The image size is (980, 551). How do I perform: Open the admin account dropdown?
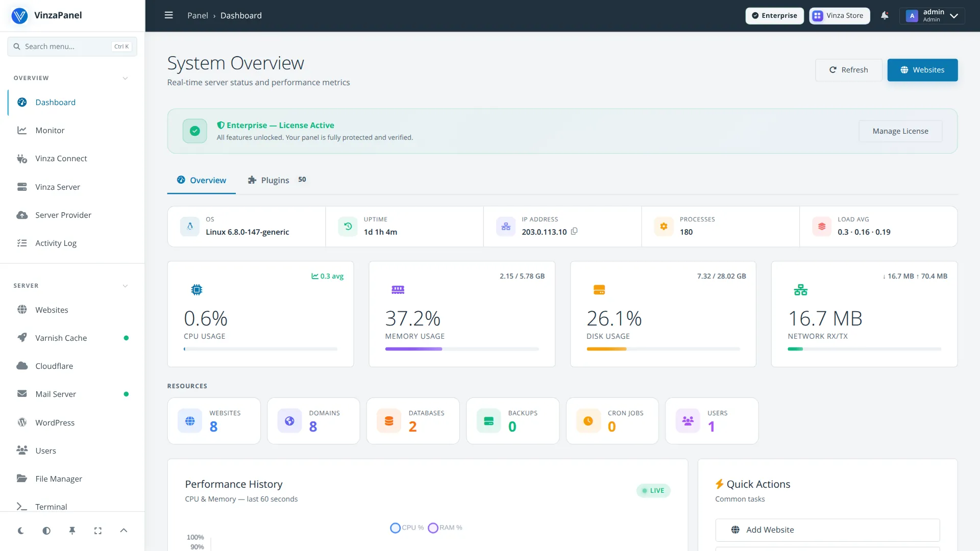coord(932,15)
